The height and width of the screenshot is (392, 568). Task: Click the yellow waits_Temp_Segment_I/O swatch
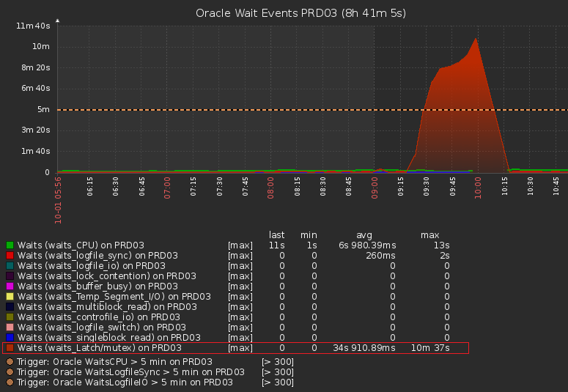click(x=10, y=296)
